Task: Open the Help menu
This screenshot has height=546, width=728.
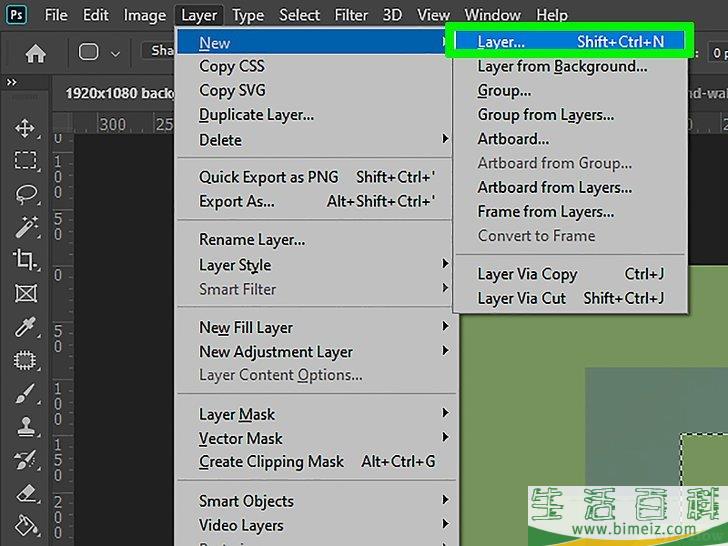Action: pos(552,15)
